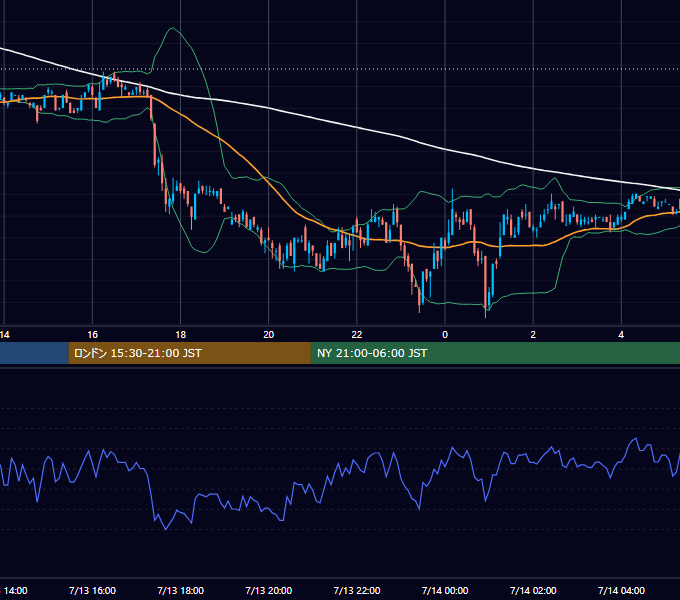
Task: Click the 7/13 18:00 date label
Action: click(180, 590)
